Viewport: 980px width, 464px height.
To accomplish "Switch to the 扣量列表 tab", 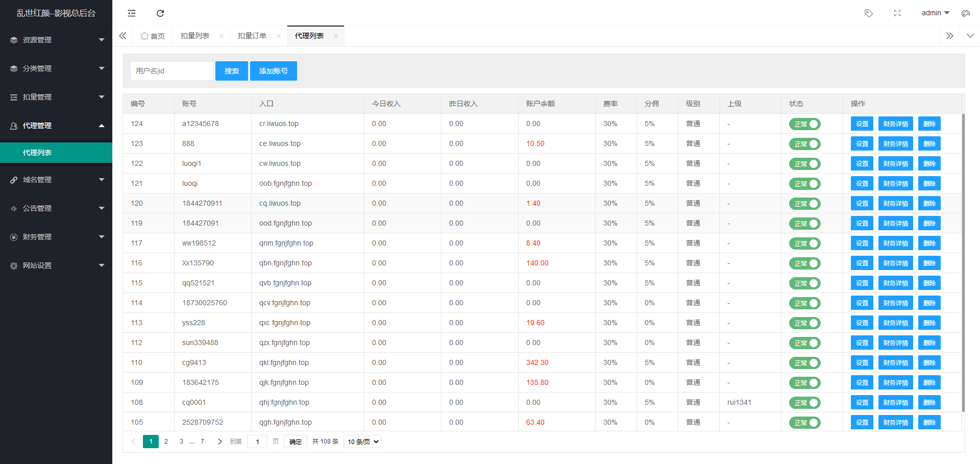I will (x=195, y=36).
